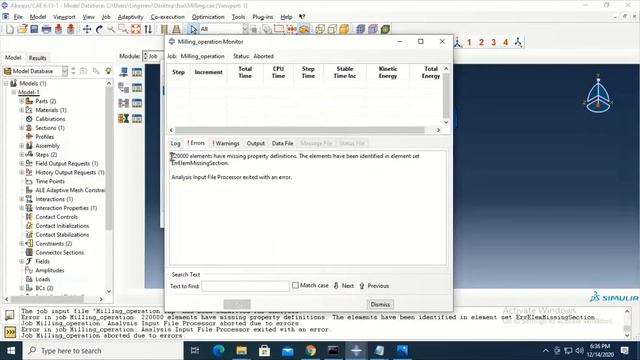Switch to the Data File tab
The width and height of the screenshot is (640, 360).
(282, 143)
